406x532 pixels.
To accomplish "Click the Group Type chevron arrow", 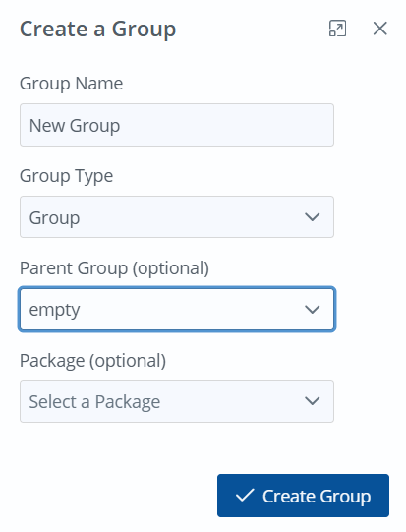I will click(x=312, y=216).
